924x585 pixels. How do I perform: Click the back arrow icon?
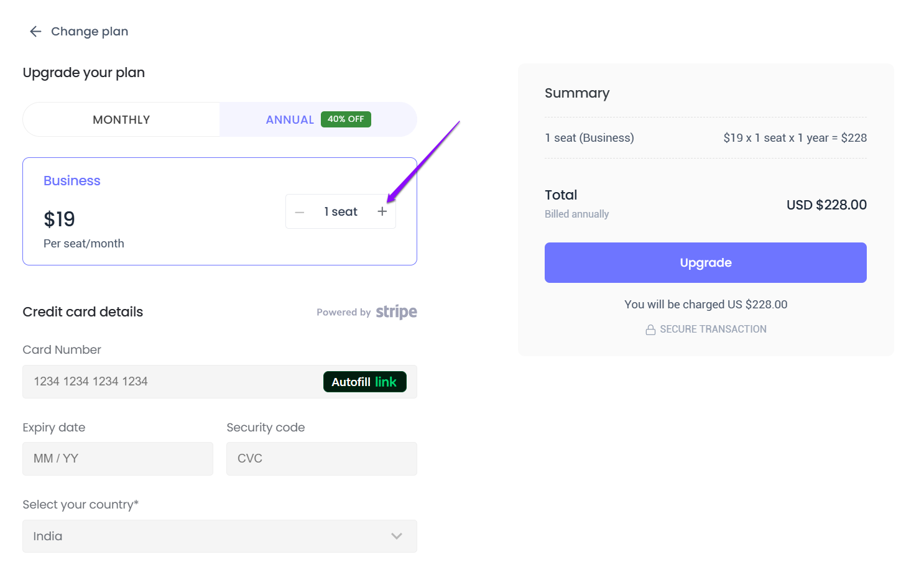[x=35, y=32]
